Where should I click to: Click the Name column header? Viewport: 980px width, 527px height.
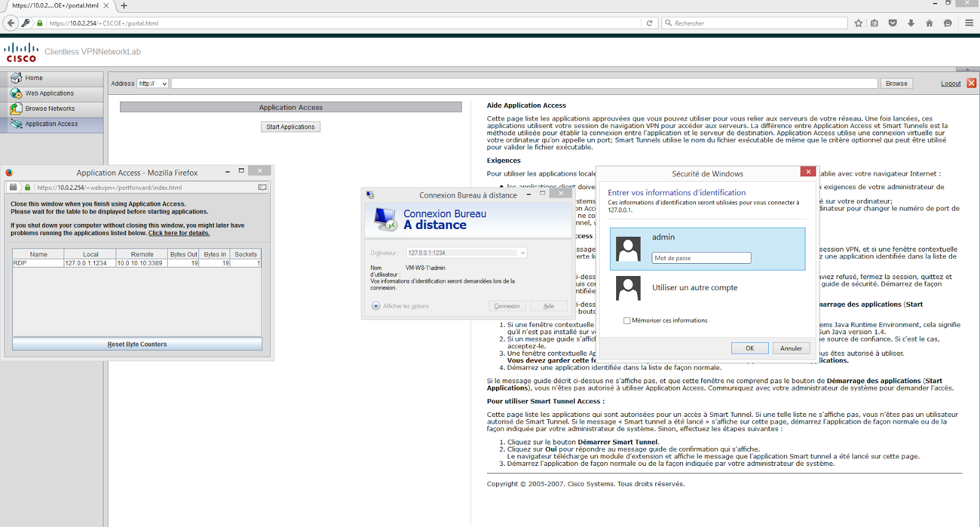point(39,254)
